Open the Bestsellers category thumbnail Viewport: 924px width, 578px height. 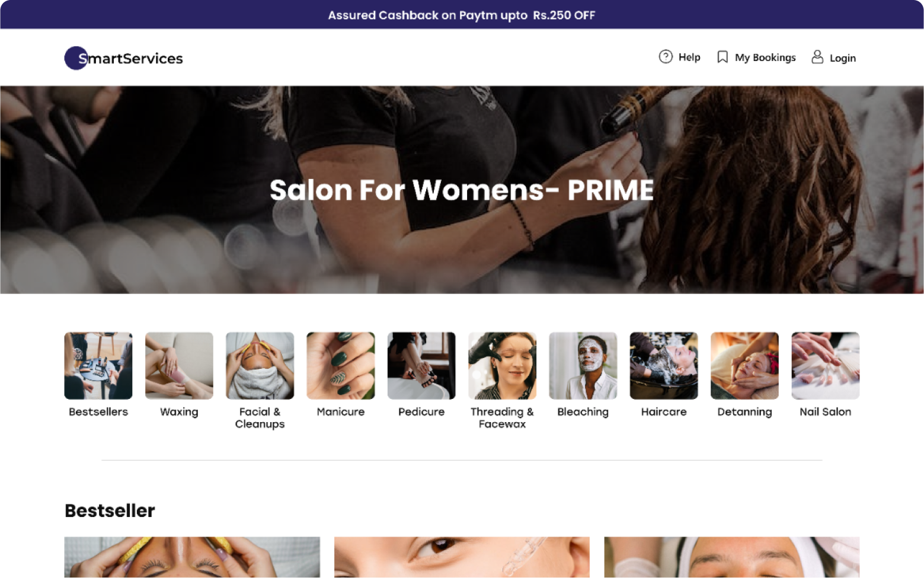click(98, 366)
